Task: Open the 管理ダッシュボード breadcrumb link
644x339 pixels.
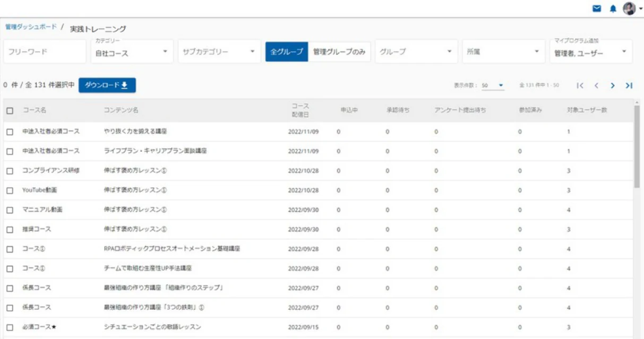Action: click(31, 27)
